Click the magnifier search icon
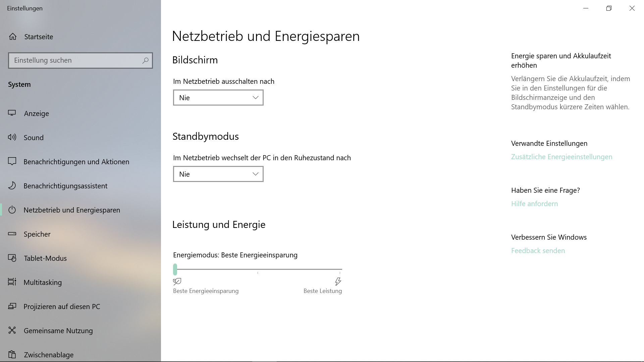Screen dimensions: 644x362 (145, 61)
